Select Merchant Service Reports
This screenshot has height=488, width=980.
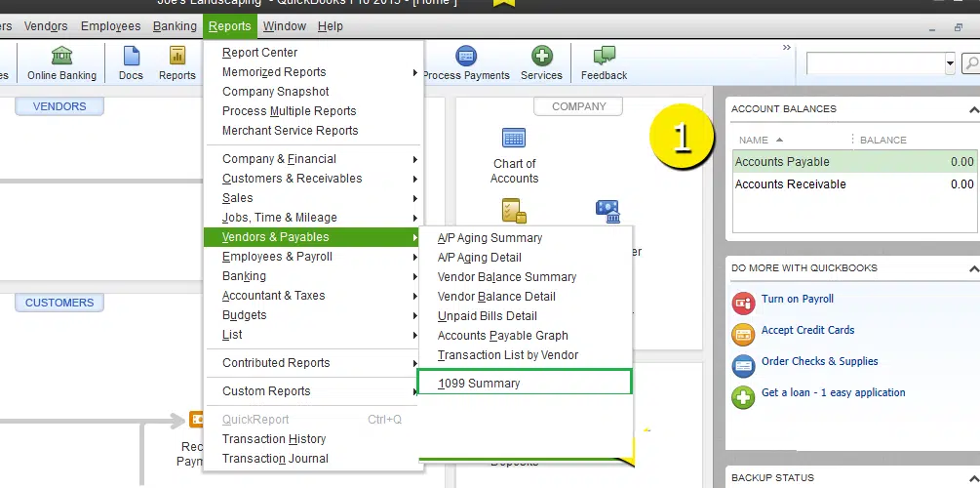click(313, 130)
